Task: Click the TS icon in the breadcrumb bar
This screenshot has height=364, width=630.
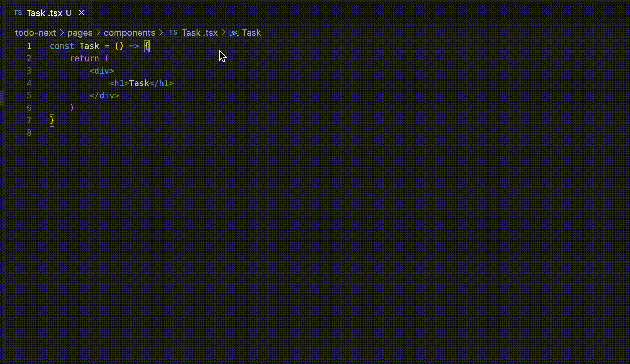Action: point(174,32)
